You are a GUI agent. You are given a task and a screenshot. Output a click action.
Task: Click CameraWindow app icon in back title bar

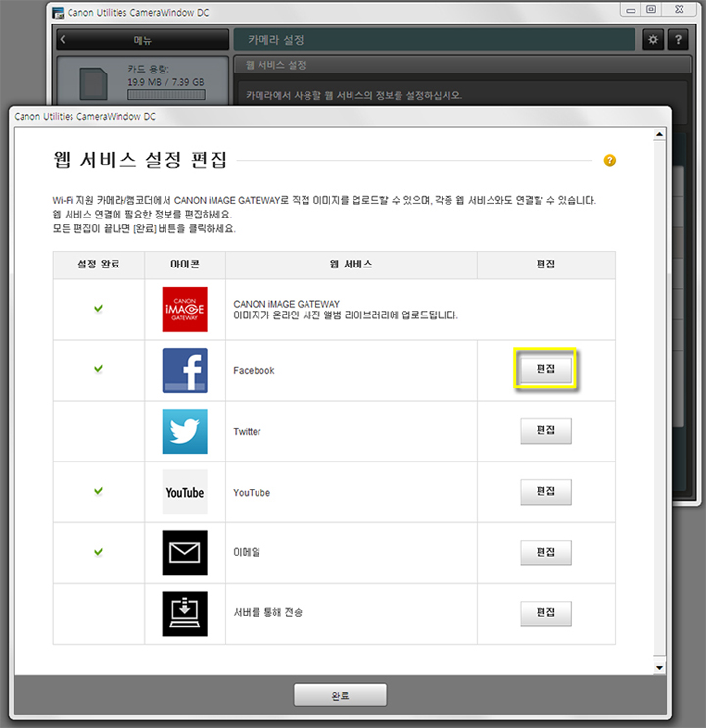(x=58, y=13)
